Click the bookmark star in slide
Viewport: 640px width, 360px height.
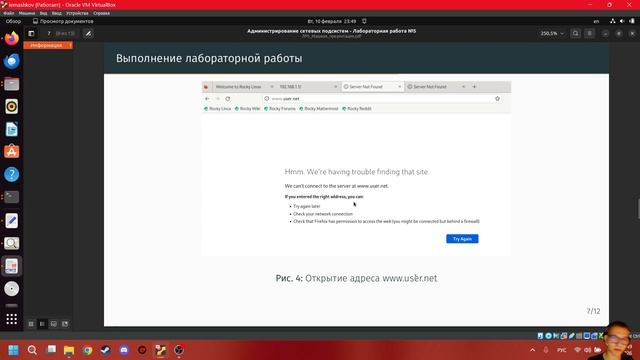pyautogui.click(x=497, y=98)
